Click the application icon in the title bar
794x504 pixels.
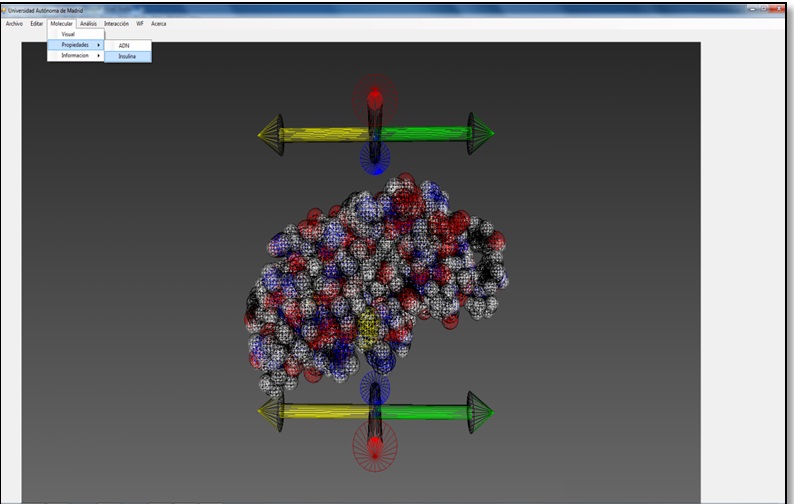(4, 10)
